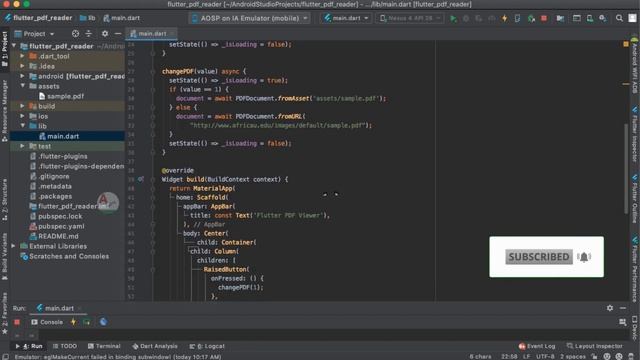Open the Event Log
This screenshot has width=640, height=360.
(537, 346)
